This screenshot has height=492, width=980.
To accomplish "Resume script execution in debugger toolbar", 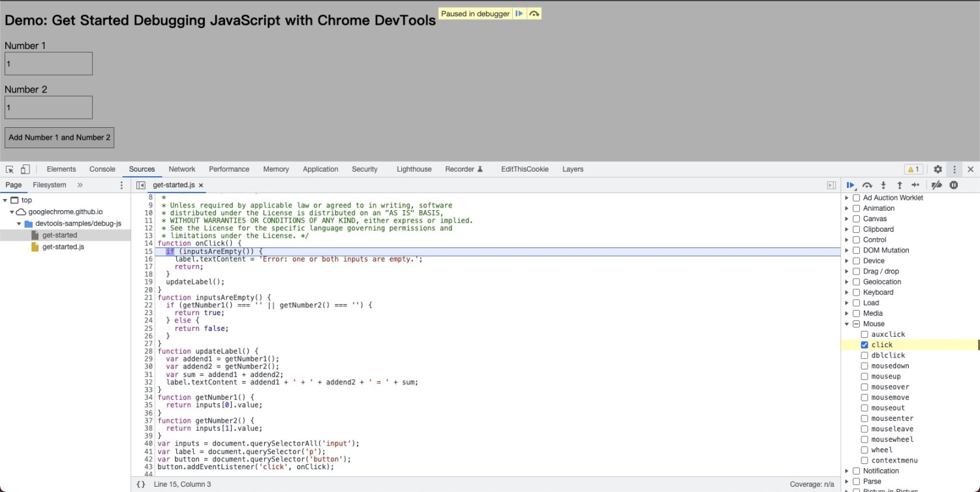I will pos(851,185).
